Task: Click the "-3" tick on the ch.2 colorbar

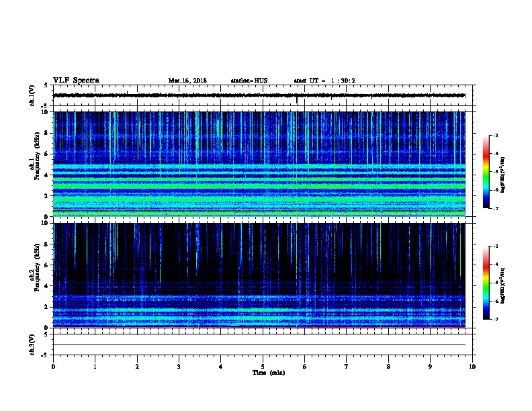Action: [x=496, y=246]
